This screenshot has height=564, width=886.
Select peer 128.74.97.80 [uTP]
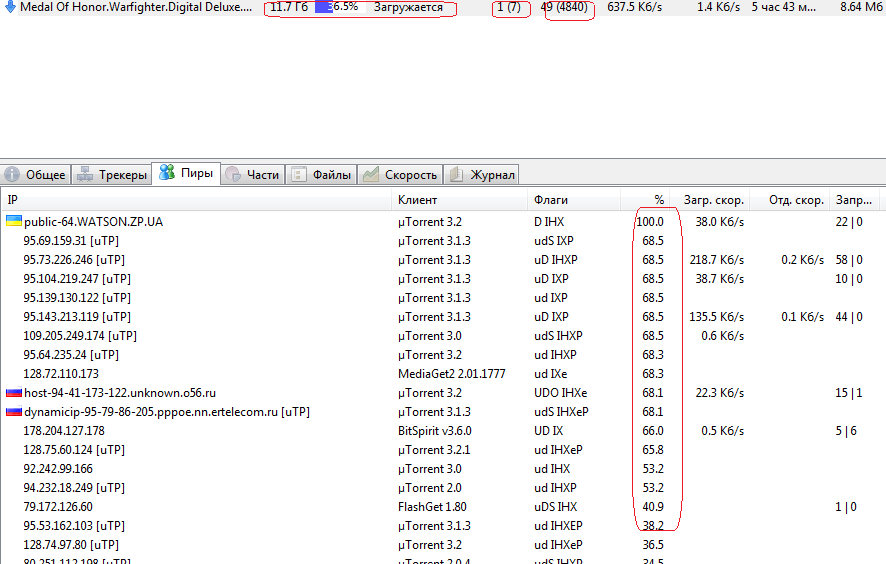[x=71, y=545]
